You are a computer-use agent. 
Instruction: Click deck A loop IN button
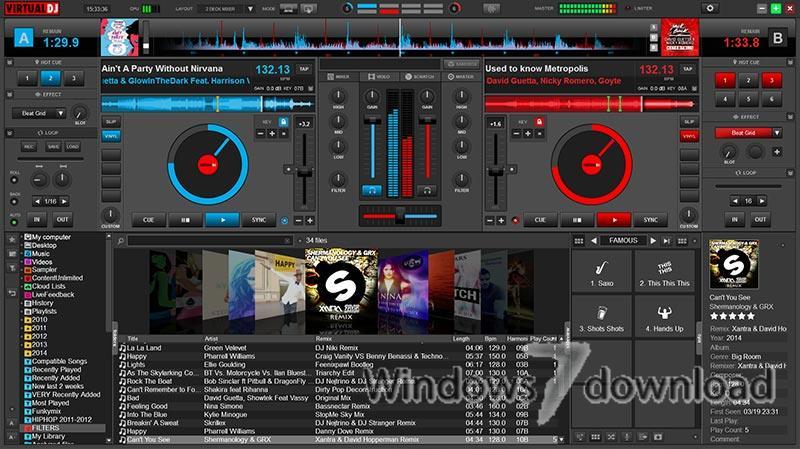(x=37, y=219)
